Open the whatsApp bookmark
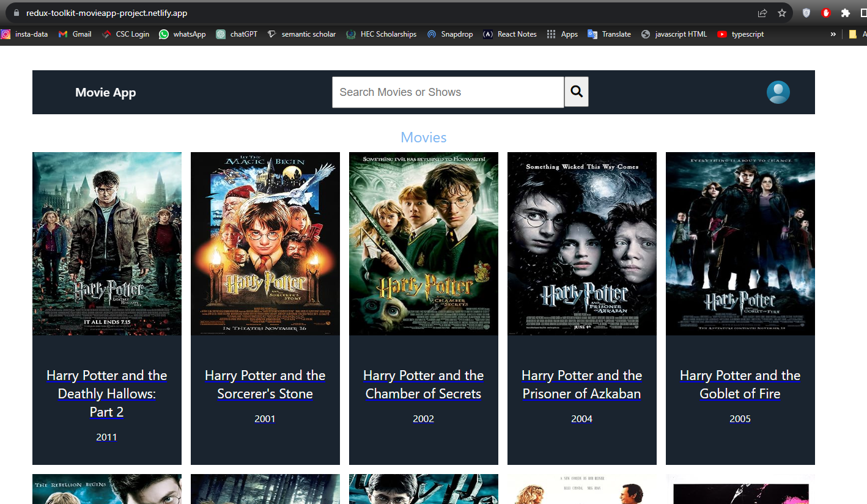867x504 pixels. 182,34
